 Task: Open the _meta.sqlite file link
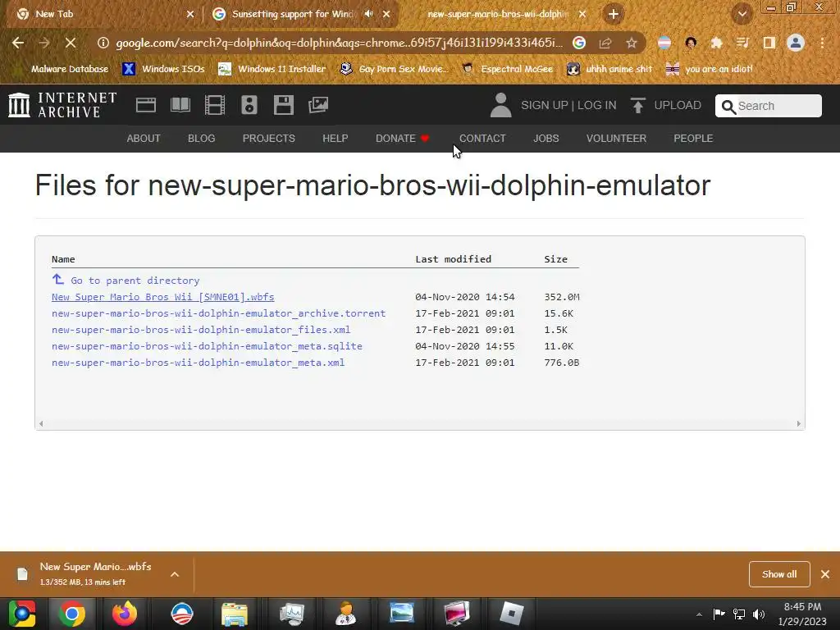(207, 346)
